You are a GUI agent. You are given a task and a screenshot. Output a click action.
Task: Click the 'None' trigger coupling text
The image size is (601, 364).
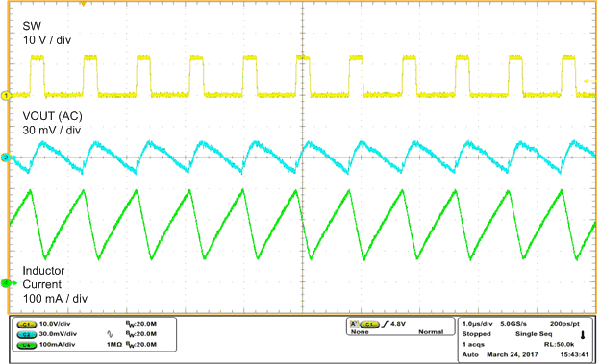click(360, 332)
